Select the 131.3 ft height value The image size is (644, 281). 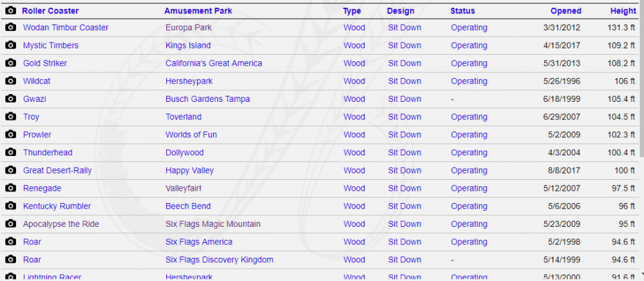621,28
